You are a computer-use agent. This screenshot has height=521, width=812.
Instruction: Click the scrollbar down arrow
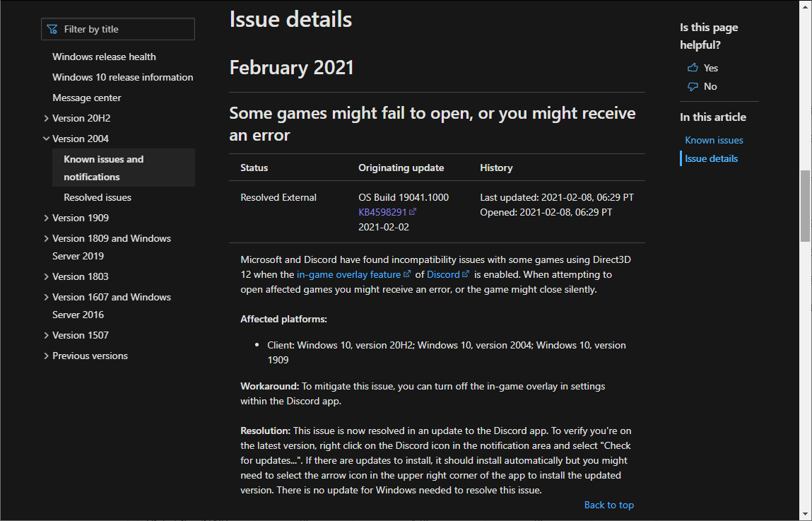[x=805, y=514]
